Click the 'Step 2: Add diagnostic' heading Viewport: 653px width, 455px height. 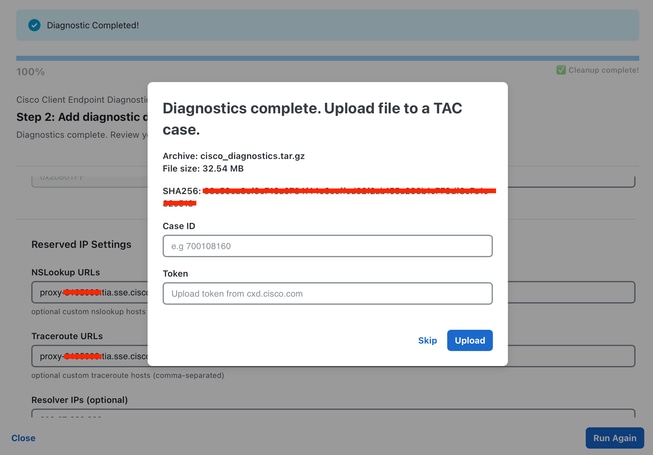coord(82,117)
